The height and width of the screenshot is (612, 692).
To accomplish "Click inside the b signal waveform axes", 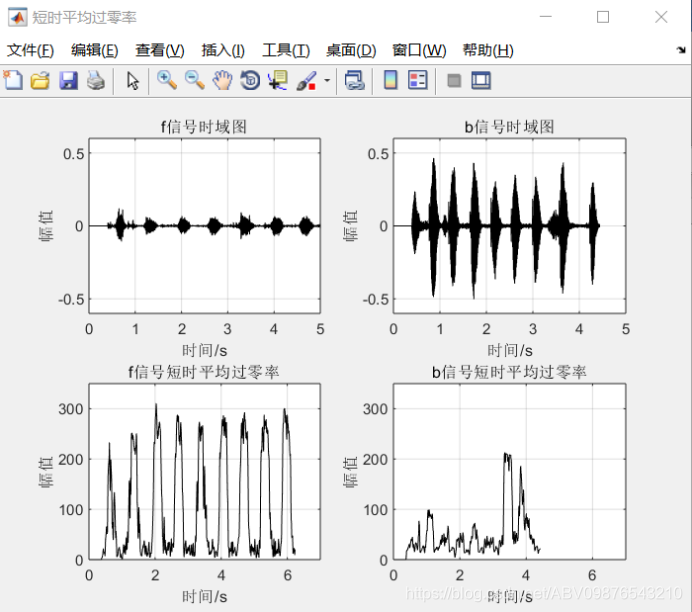I will coord(509,226).
